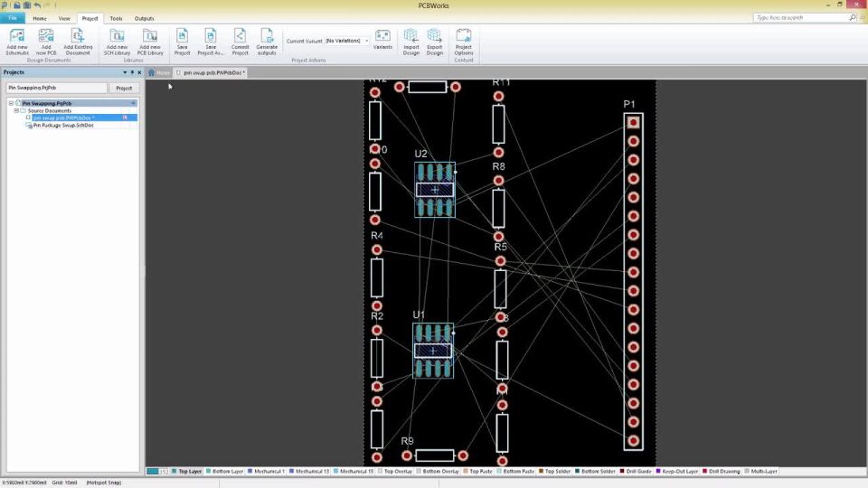Collapse the Pin Swapping.PrjPcb tree node
Screen dimensions: 868x488
pyautogui.click(x=11, y=103)
